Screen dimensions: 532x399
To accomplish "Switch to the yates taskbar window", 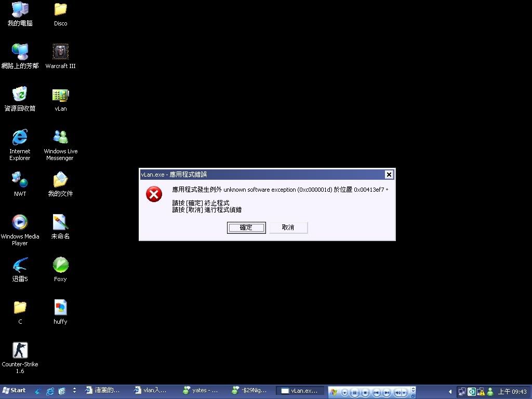I will coord(201,391).
